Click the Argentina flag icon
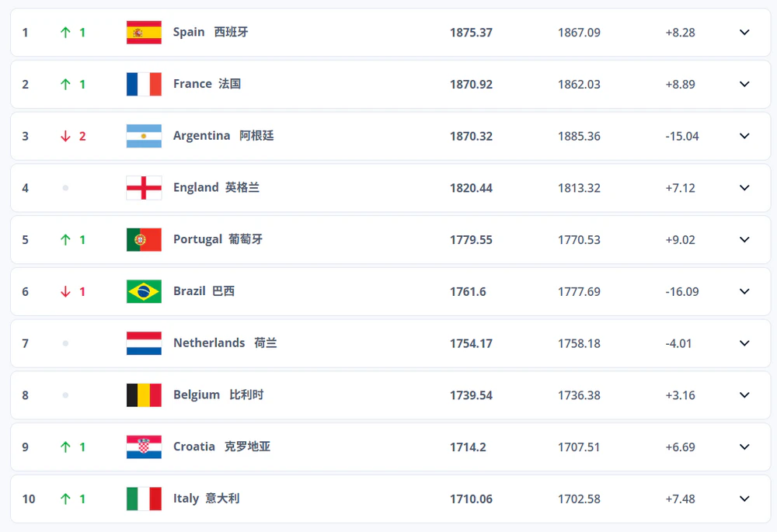This screenshot has height=532, width=777. coord(144,136)
